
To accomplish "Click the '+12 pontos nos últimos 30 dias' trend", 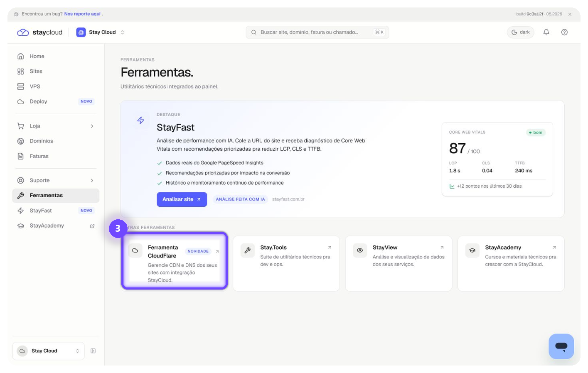I will tap(485, 186).
